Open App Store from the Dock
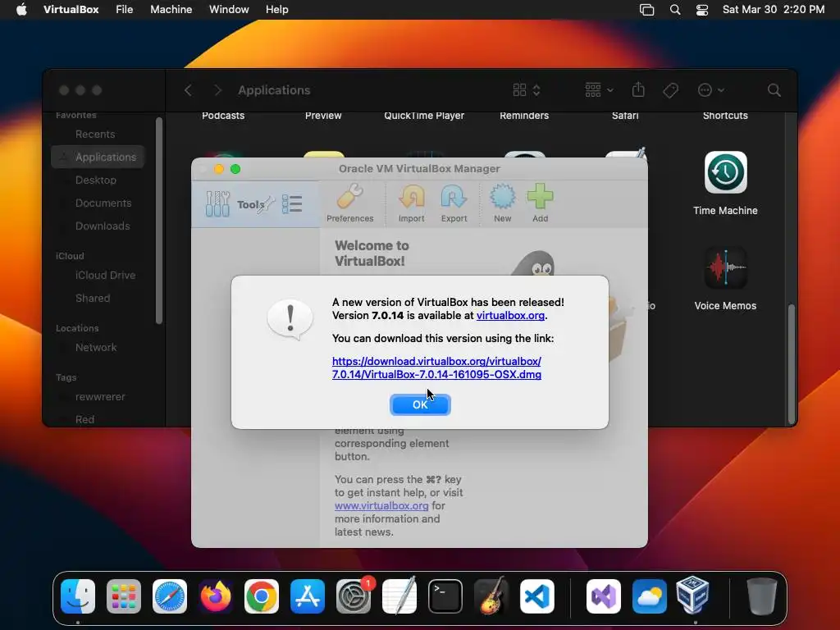 pyautogui.click(x=308, y=596)
